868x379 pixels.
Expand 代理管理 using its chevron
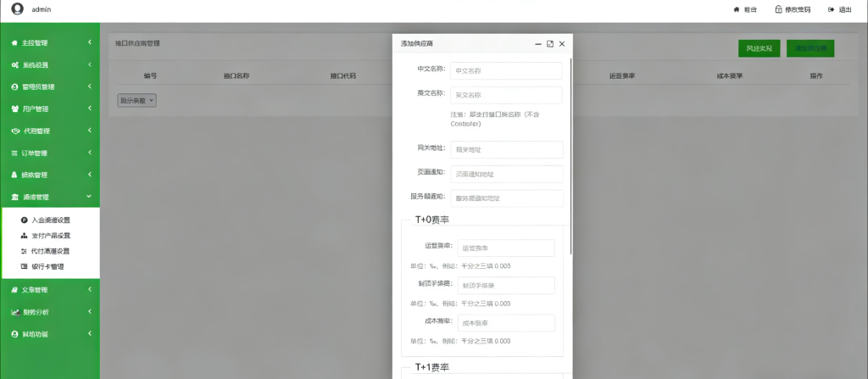click(89, 131)
